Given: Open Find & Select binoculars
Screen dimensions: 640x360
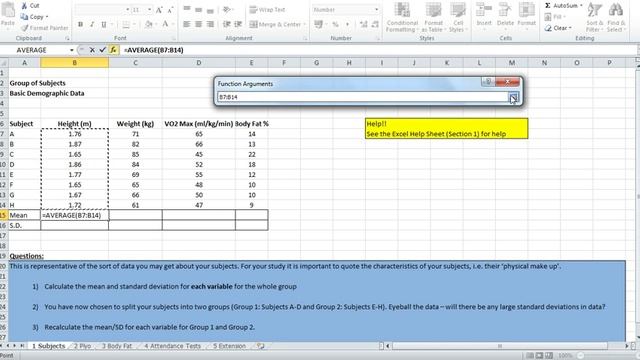Looking at the screenshot, I should click(616, 17).
